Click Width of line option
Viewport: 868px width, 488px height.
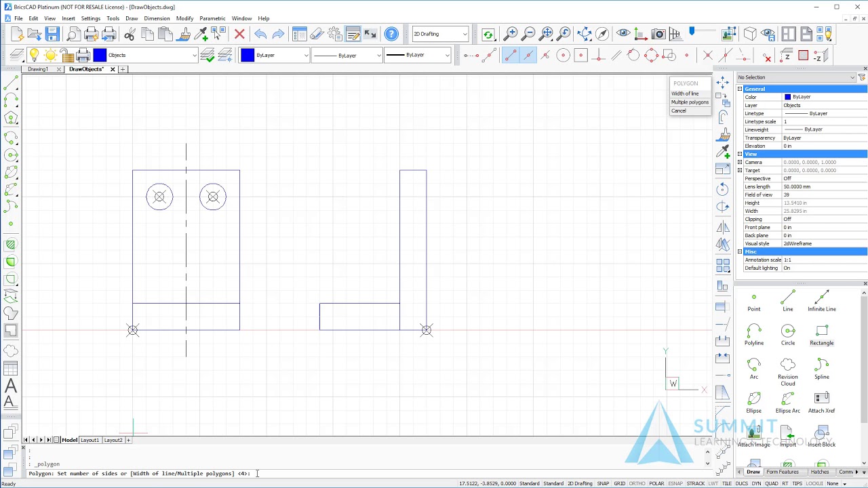[x=685, y=94]
